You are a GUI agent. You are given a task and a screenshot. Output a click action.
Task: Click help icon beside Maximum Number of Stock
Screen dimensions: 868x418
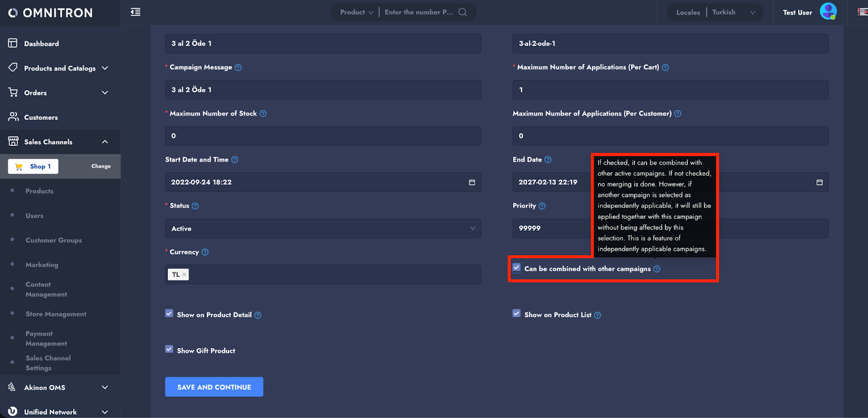[x=263, y=113]
